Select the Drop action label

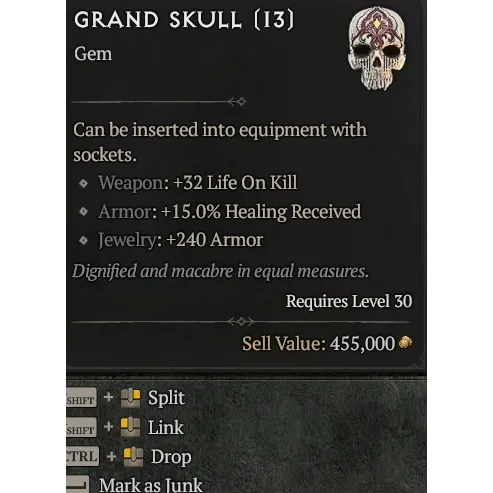(x=171, y=457)
